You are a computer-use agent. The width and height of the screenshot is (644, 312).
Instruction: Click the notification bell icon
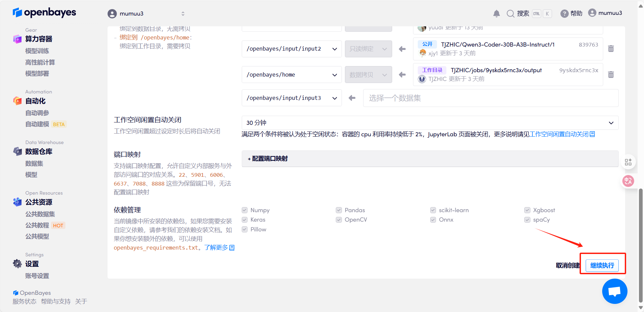pyautogui.click(x=496, y=13)
